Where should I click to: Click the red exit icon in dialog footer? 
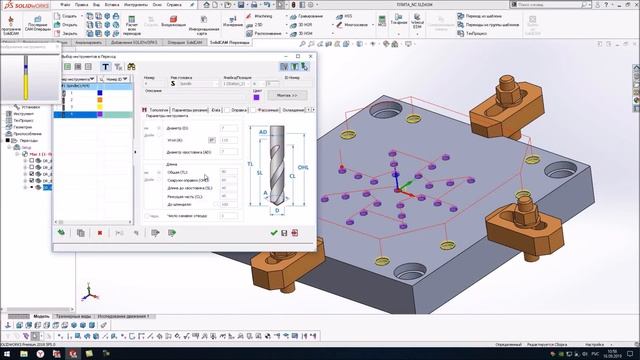pos(295,233)
